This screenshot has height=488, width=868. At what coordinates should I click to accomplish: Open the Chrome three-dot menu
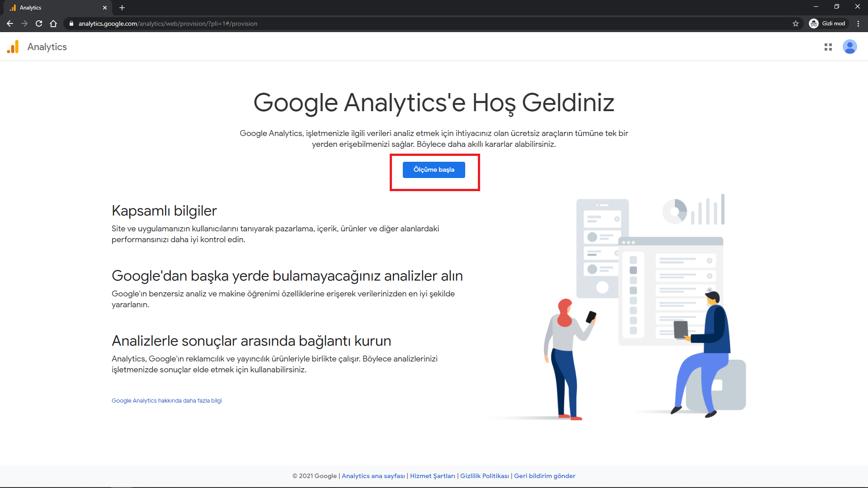click(858, 23)
